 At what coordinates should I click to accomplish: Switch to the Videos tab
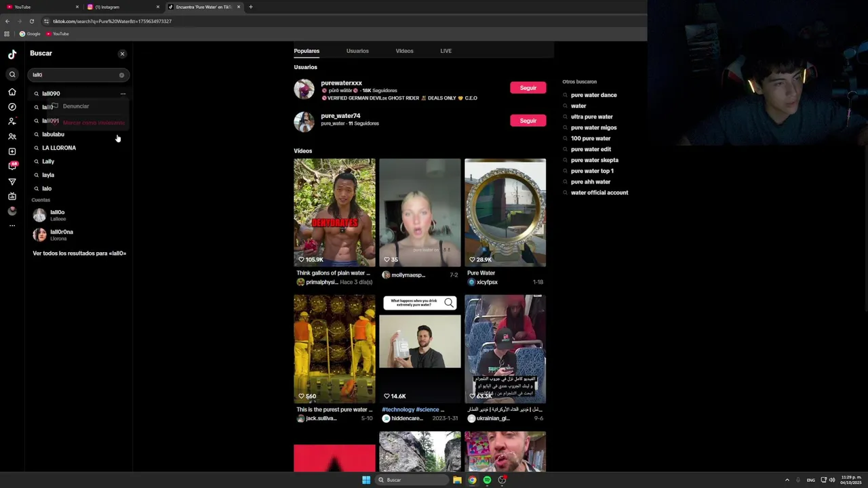pyautogui.click(x=404, y=51)
